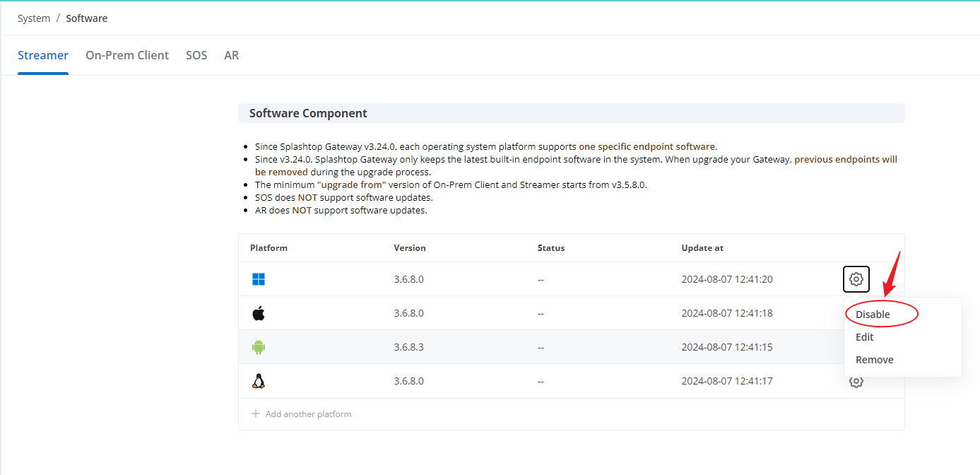
Task: Click the Status column header
Action: 551,248
